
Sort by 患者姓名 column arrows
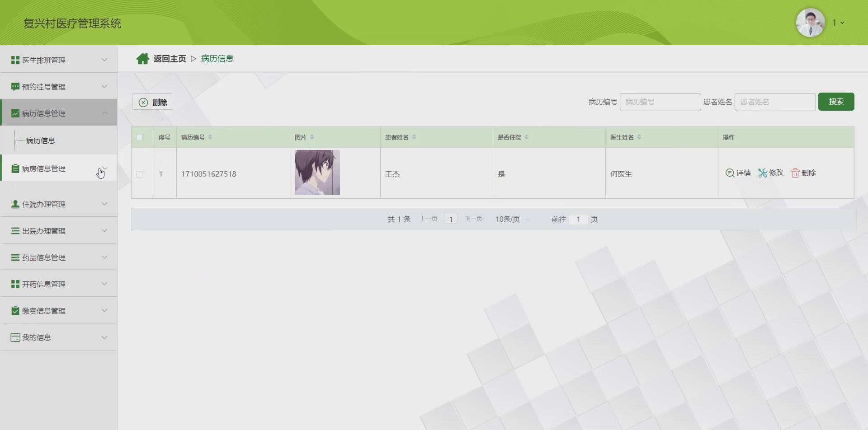414,137
